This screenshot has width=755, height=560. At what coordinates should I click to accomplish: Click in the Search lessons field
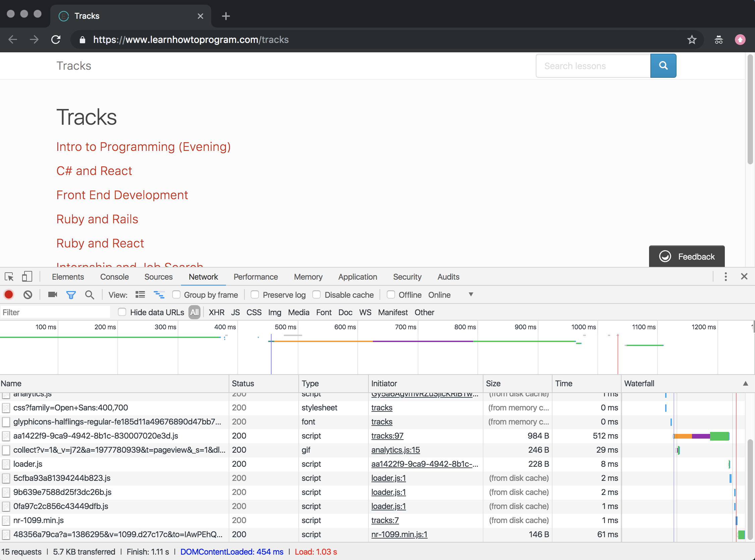(x=593, y=66)
